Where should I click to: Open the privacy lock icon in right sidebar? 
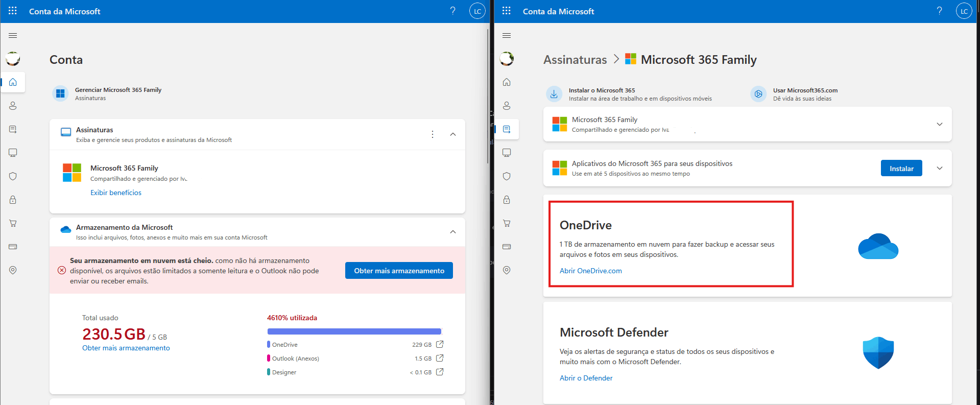(507, 200)
